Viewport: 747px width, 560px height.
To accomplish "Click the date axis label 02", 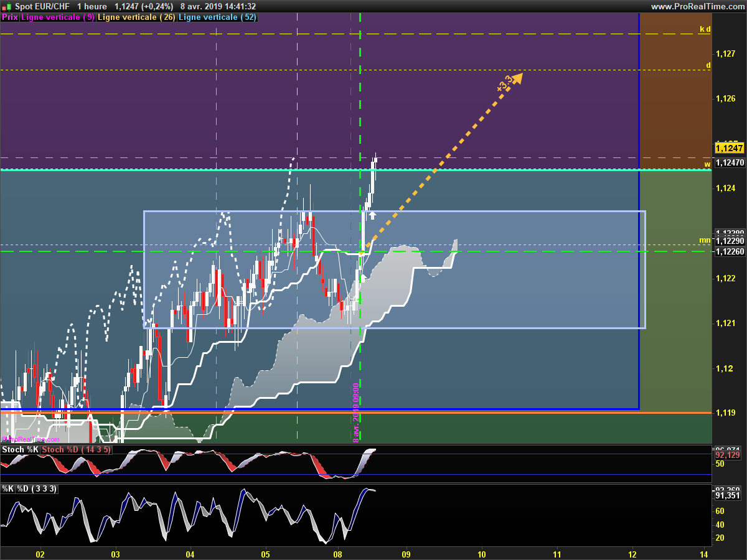I will point(40,553).
